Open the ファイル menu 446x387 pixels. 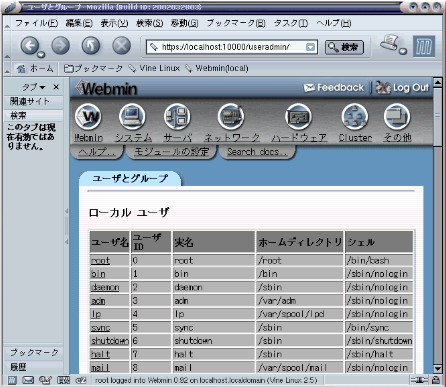[x=36, y=23]
